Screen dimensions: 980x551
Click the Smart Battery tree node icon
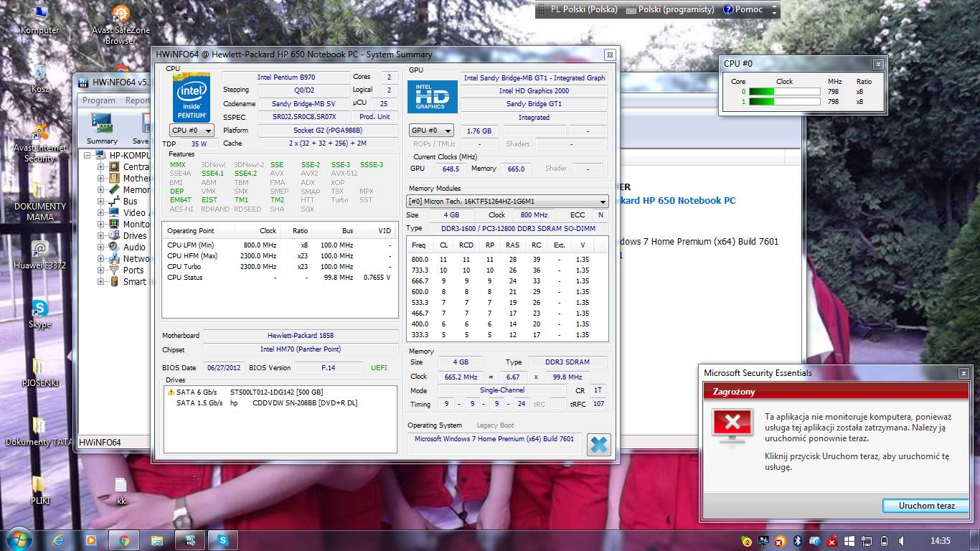pyautogui.click(x=114, y=281)
